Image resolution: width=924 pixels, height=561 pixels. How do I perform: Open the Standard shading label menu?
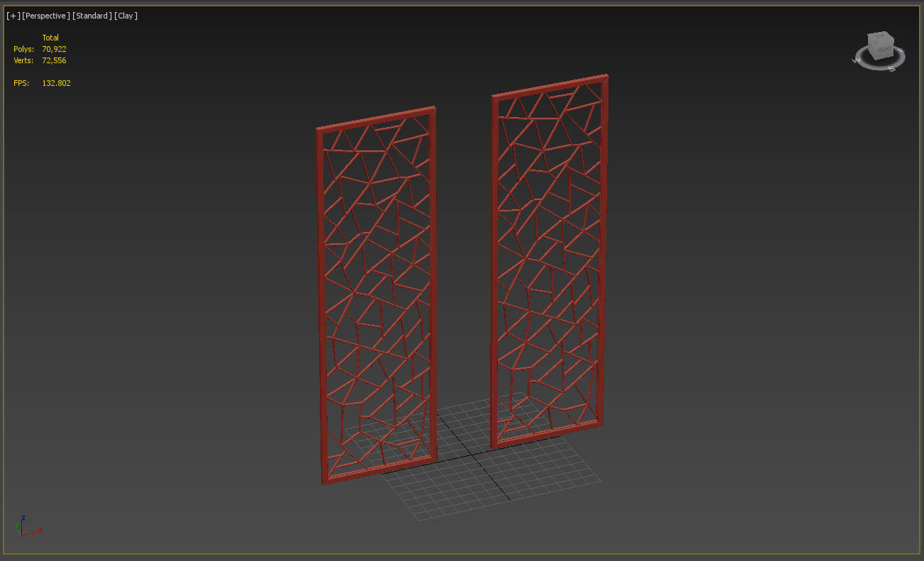[92, 16]
